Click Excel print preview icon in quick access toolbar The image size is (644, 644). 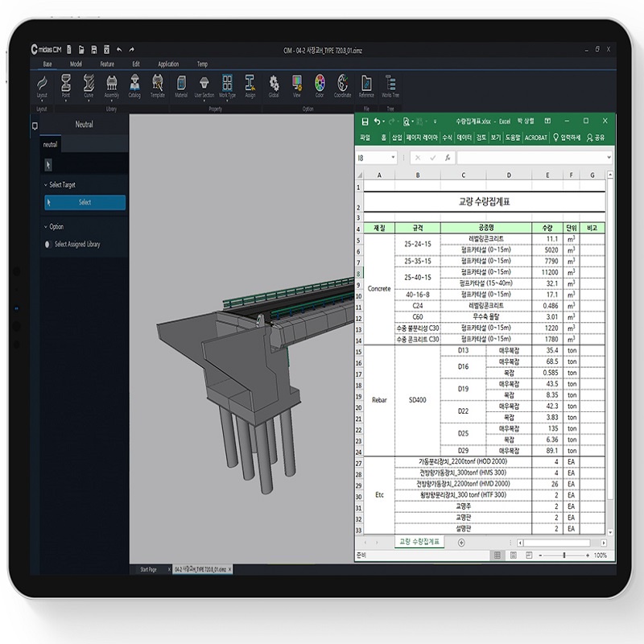tap(407, 122)
